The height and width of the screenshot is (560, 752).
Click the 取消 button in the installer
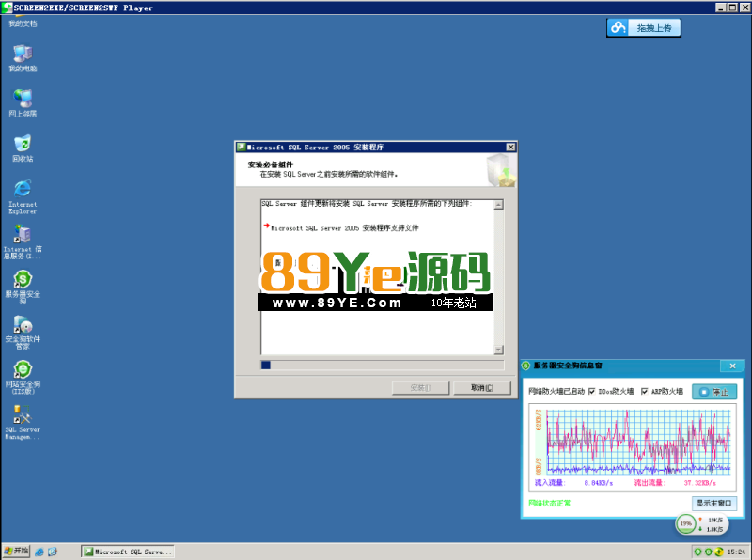[x=482, y=388]
